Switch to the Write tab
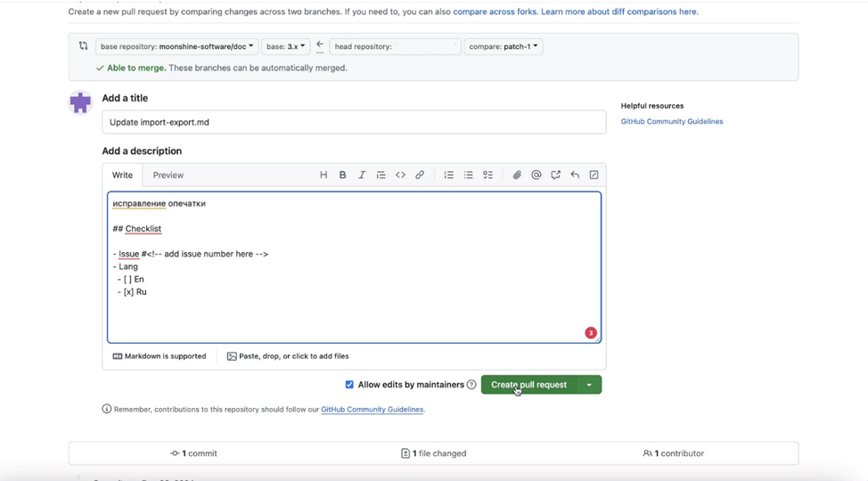The width and height of the screenshot is (868, 481). (x=122, y=175)
